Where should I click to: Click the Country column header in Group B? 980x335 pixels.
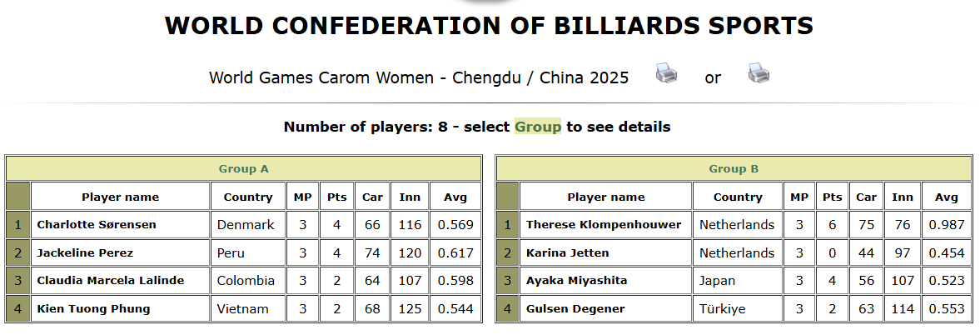pos(738,197)
